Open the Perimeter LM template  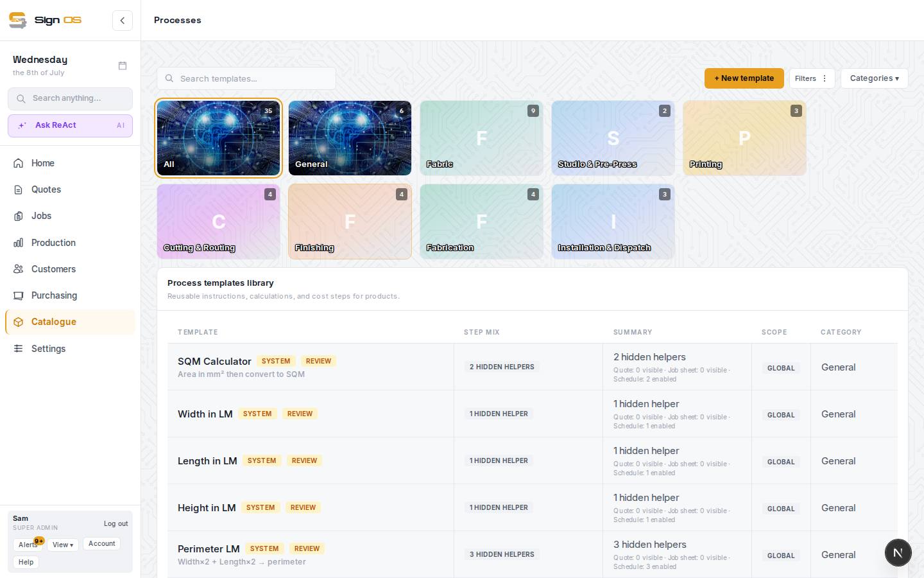[x=209, y=549]
